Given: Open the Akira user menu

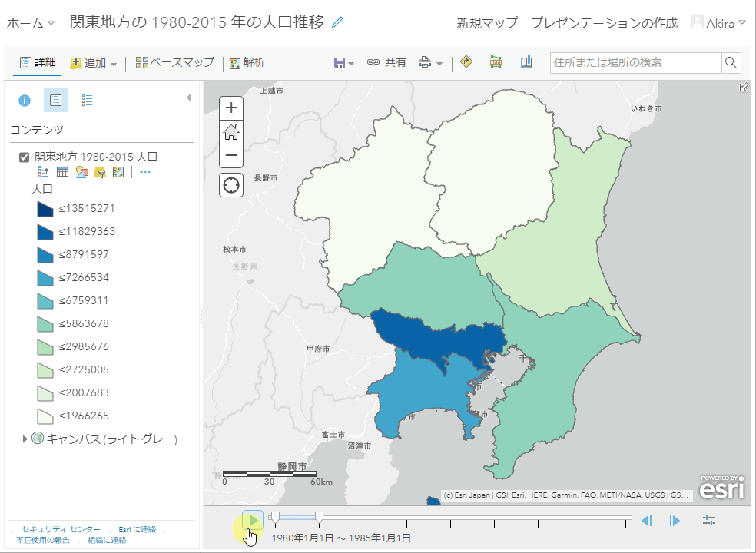Looking at the screenshot, I should pyautogui.click(x=718, y=23).
